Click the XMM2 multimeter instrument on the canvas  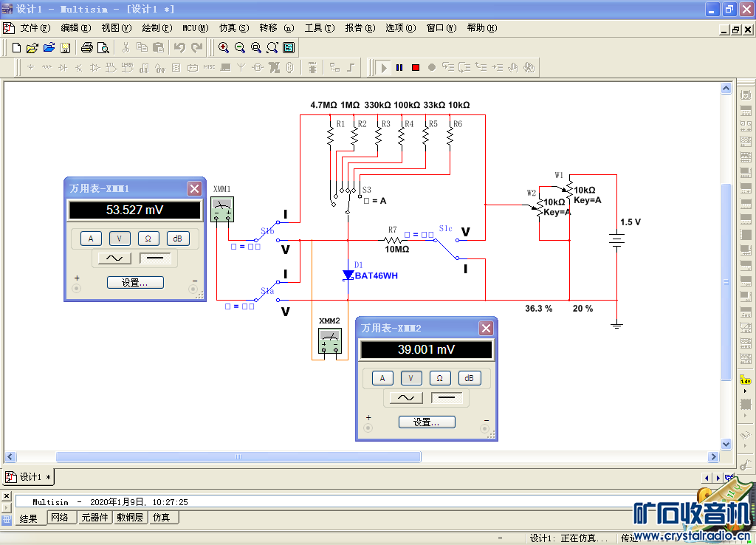[x=329, y=341]
